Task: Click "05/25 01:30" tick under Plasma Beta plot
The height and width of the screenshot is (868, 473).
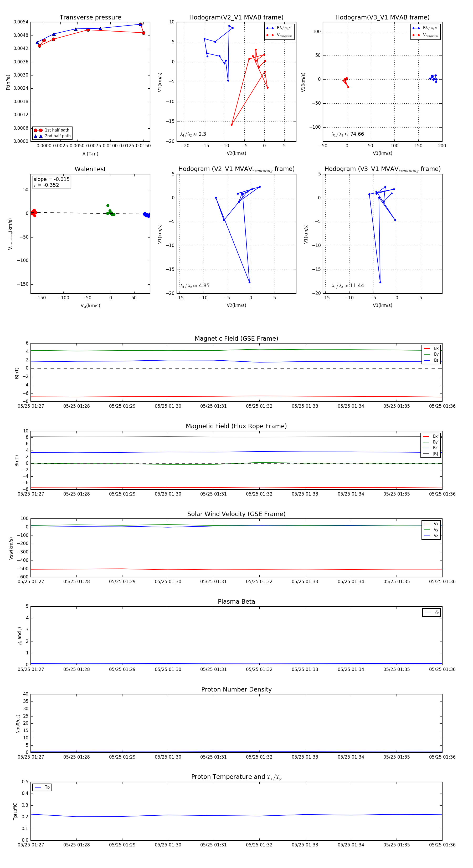Action: (168, 669)
